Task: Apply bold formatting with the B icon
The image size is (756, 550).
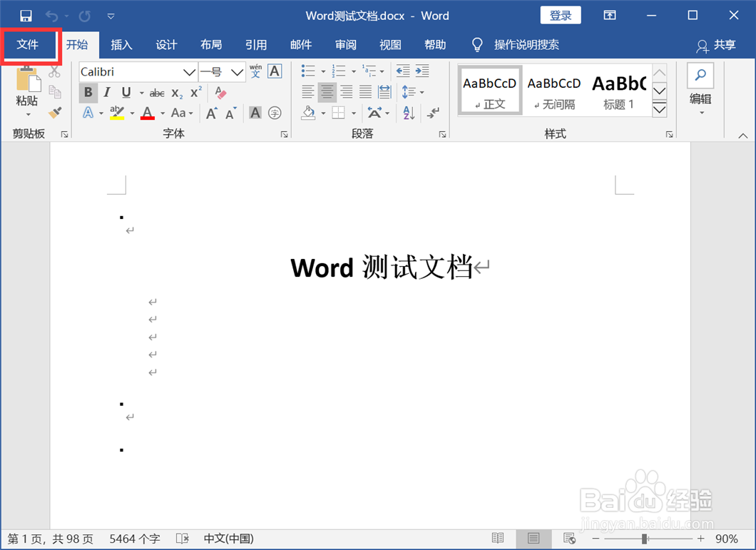Action: tap(88, 92)
